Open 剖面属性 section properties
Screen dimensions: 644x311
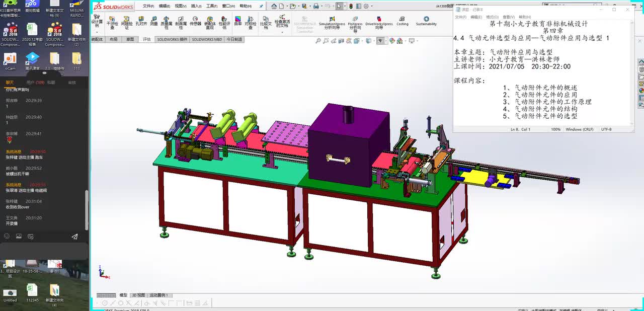click(x=181, y=23)
